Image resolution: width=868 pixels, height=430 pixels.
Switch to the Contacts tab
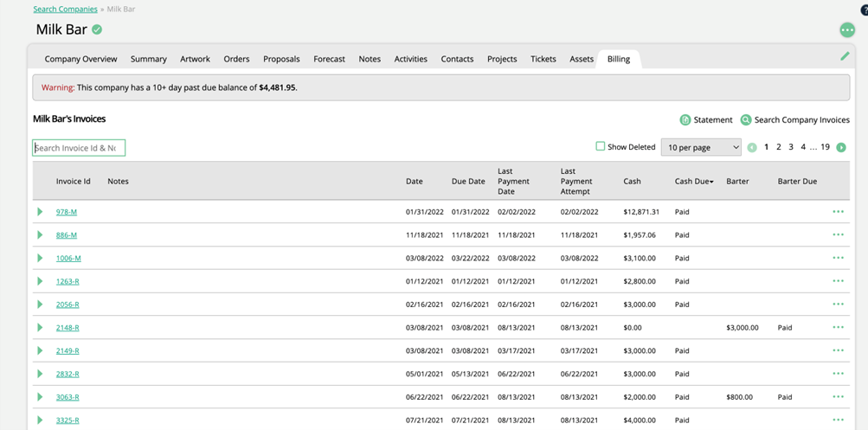coord(457,59)
